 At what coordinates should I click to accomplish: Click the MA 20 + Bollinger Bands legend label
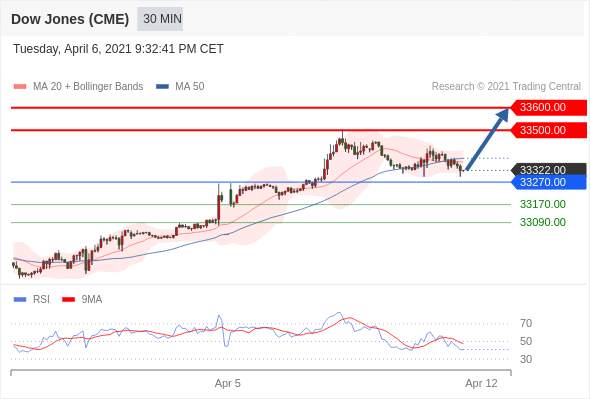pyautogui.click(x=88, y=87)
